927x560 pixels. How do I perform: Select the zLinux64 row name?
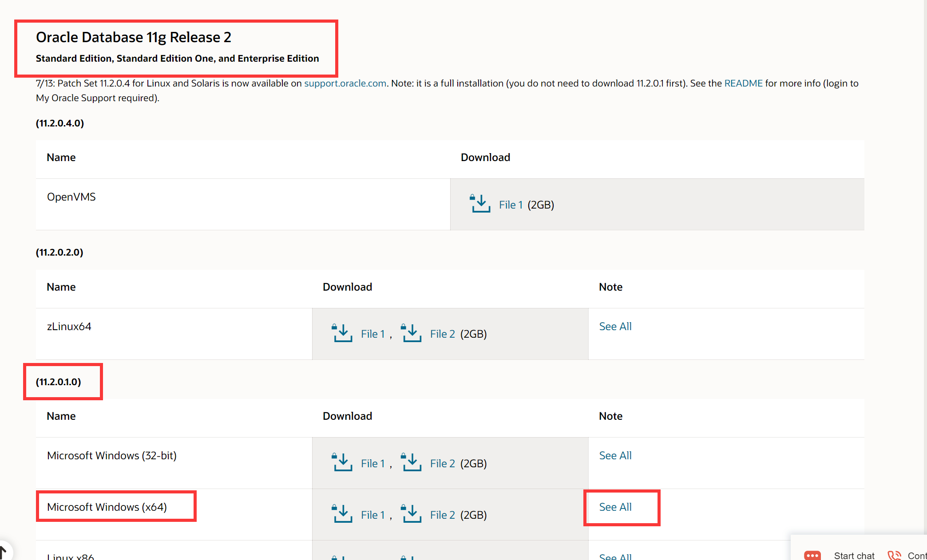[69, 327]
